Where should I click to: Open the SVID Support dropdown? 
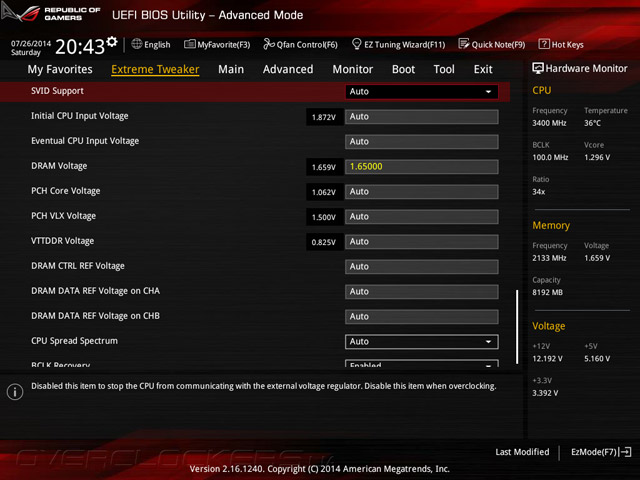[422, 91]
